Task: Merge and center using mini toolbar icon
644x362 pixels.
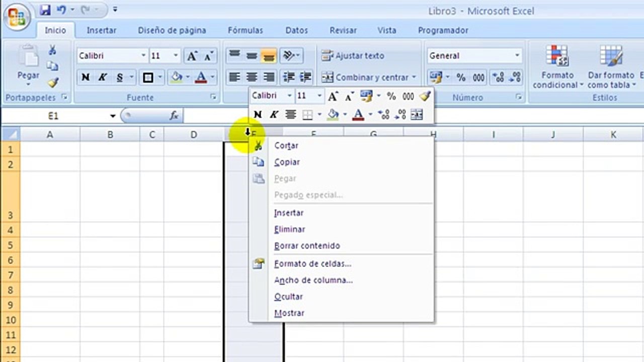Action: (417, 115)
